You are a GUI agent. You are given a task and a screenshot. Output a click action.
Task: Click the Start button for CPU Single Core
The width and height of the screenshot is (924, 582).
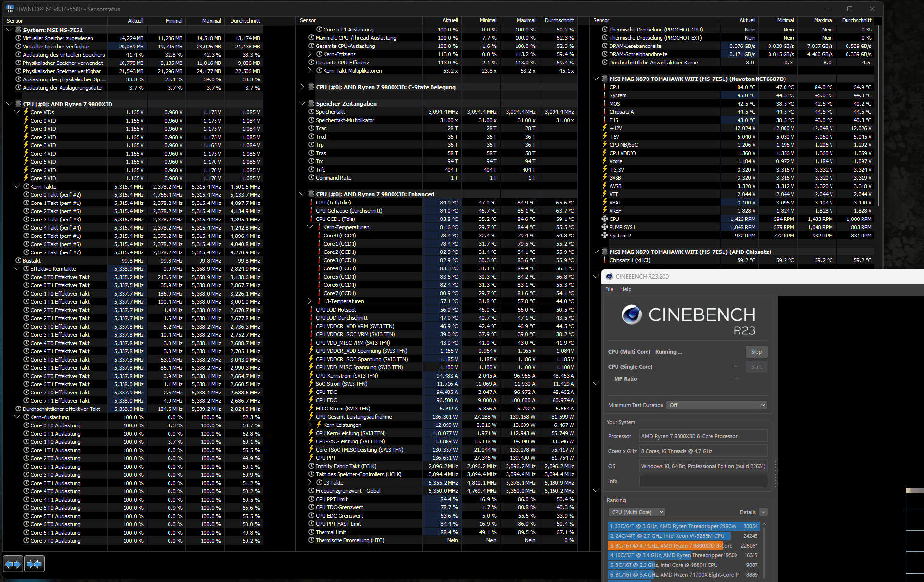tap(756, 367)
